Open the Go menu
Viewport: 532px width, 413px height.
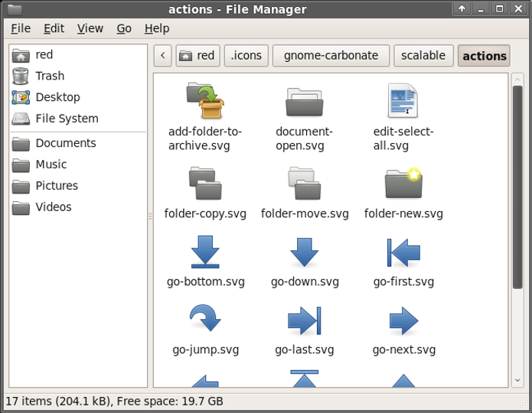tap(124, 28)
